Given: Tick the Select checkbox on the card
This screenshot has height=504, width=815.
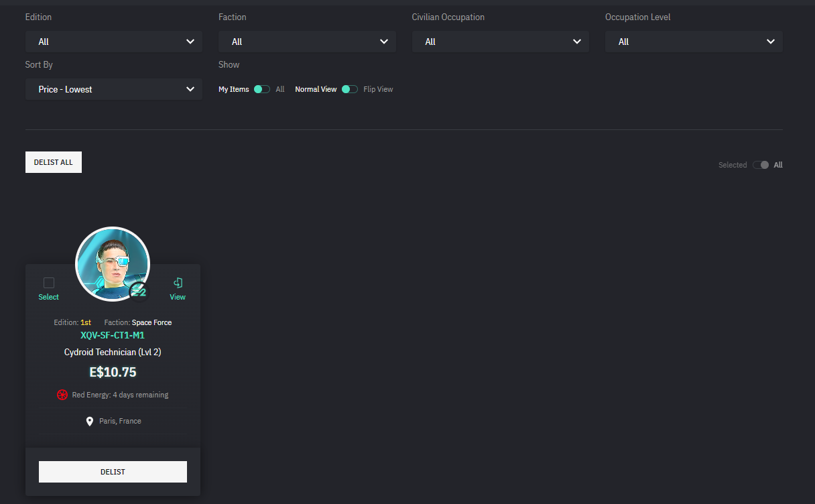Looking at the screenshot, I should pyautogui.click(x=49, y=283).
